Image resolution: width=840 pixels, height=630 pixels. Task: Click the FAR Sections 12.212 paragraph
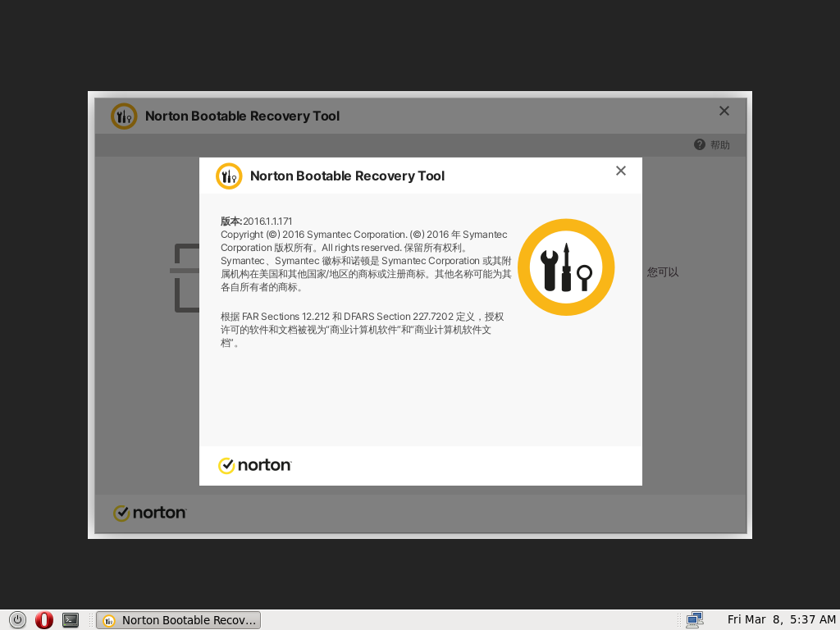point(362,330)
